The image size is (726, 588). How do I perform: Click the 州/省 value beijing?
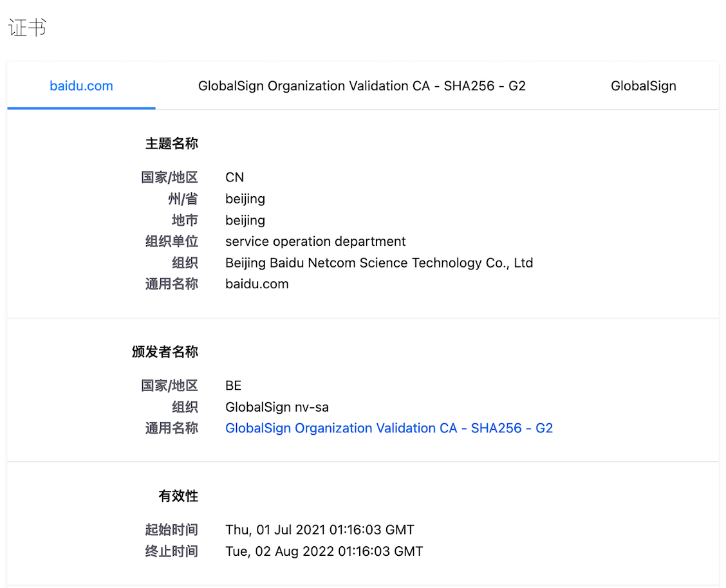245,199
